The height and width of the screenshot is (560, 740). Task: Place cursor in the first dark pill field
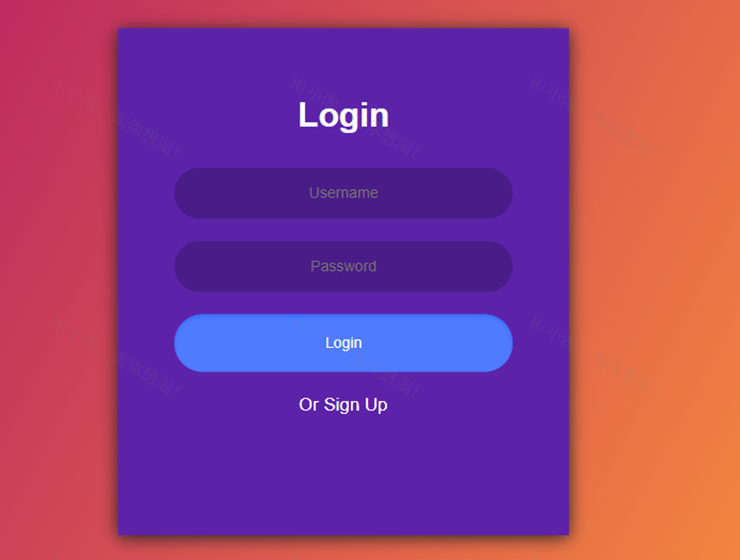pyautogui.click(x=343, y=193)
